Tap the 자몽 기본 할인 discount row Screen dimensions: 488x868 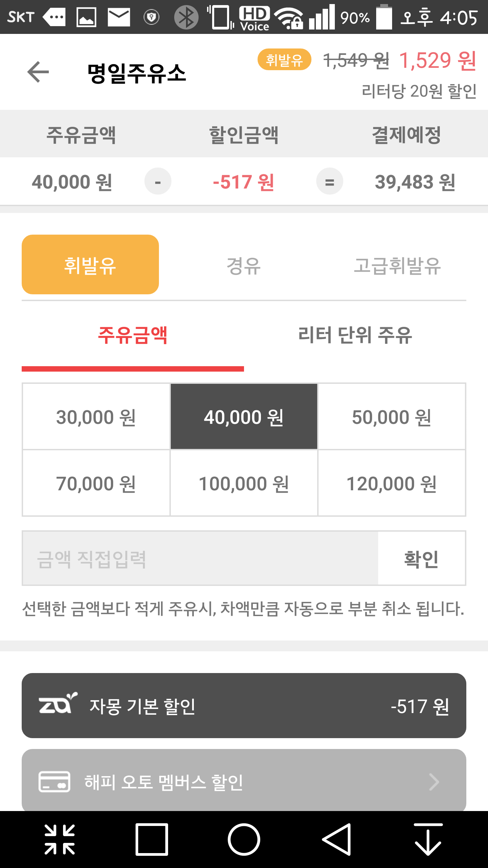click(244, 705)
